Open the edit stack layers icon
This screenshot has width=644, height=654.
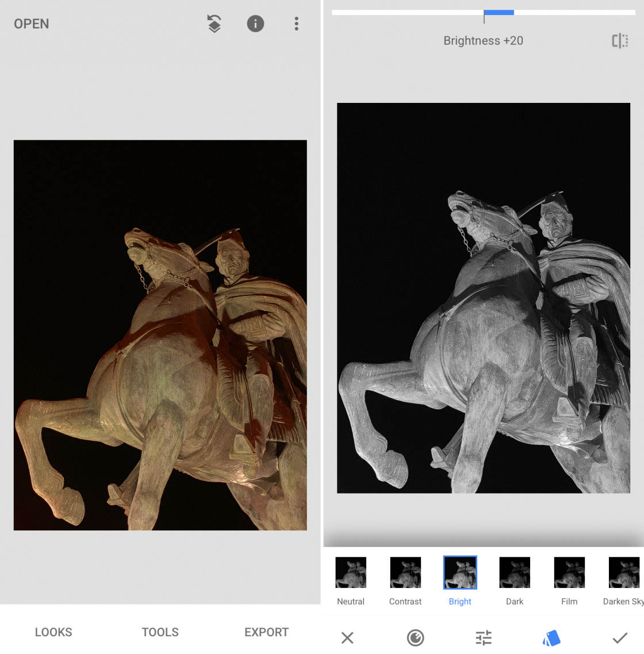click(214, 24)
